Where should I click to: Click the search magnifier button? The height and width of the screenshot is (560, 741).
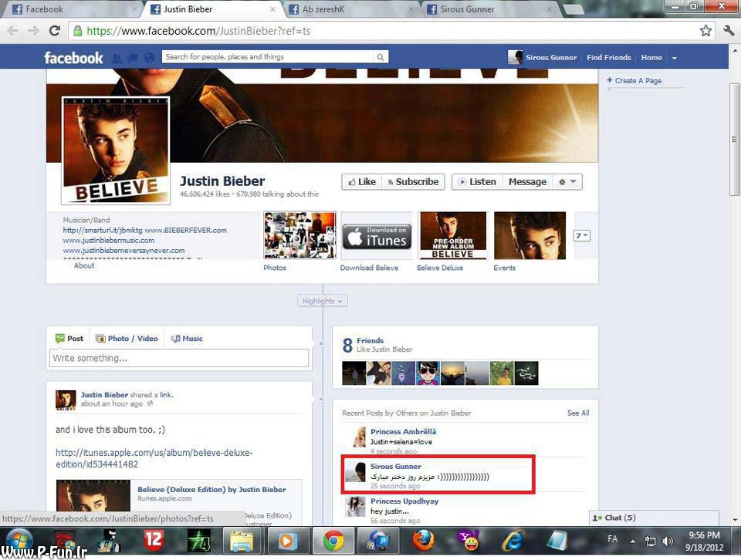381,57
